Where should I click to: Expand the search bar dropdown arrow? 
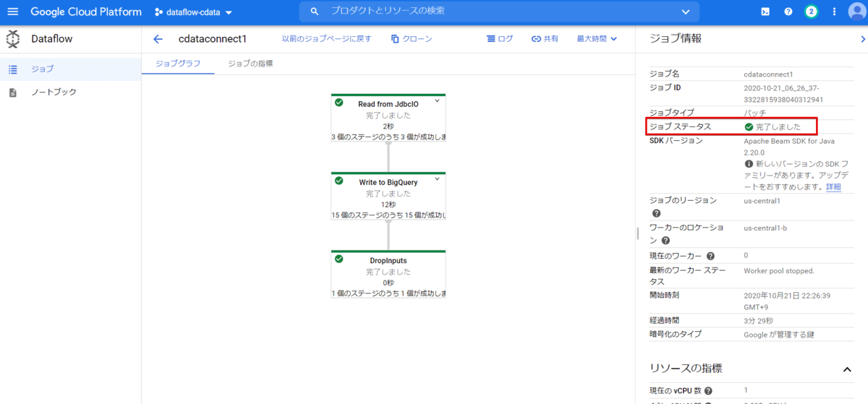point(686,12)
